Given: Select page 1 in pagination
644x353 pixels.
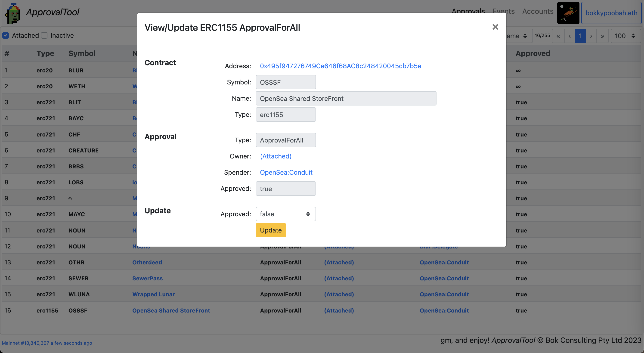Looking at the screenshot, I should pyautogui.click(x=580, y=36).
